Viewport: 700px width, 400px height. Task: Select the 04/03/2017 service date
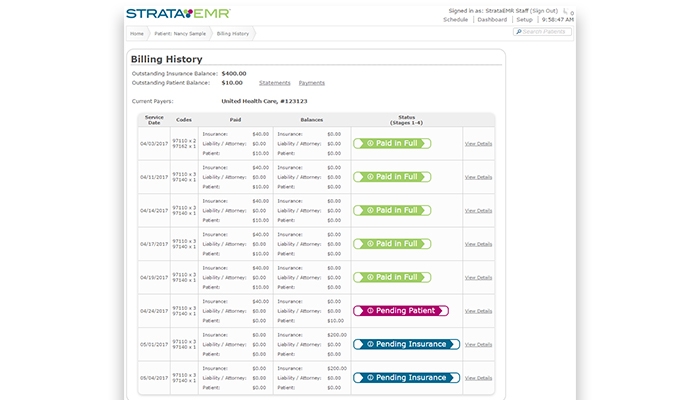154,144
